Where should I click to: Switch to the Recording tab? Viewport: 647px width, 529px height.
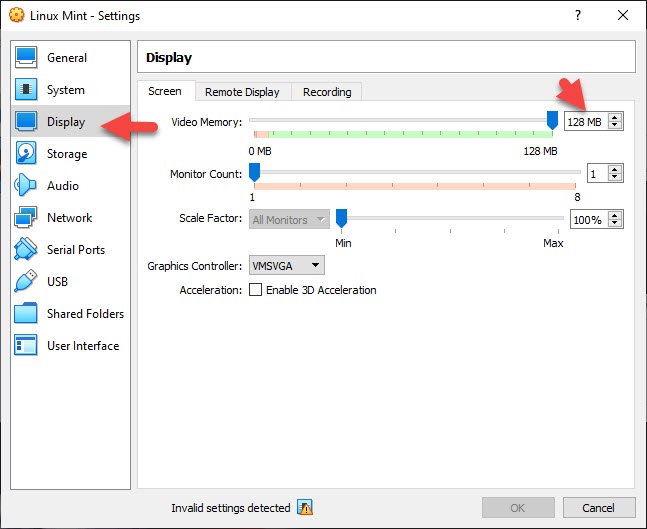(327, 92)
